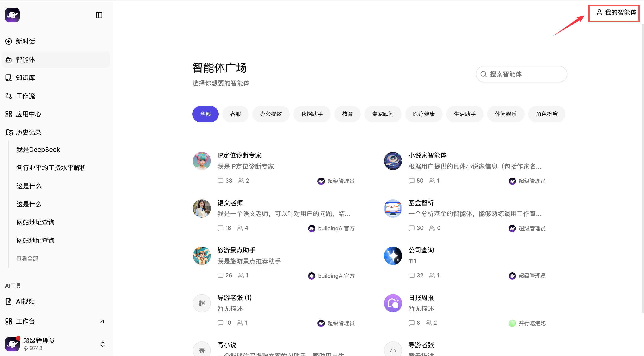Click users count icon on 小说家智能体
Image resolution: width=644 pixels, height=356 pixels.
tap(432, 181)
